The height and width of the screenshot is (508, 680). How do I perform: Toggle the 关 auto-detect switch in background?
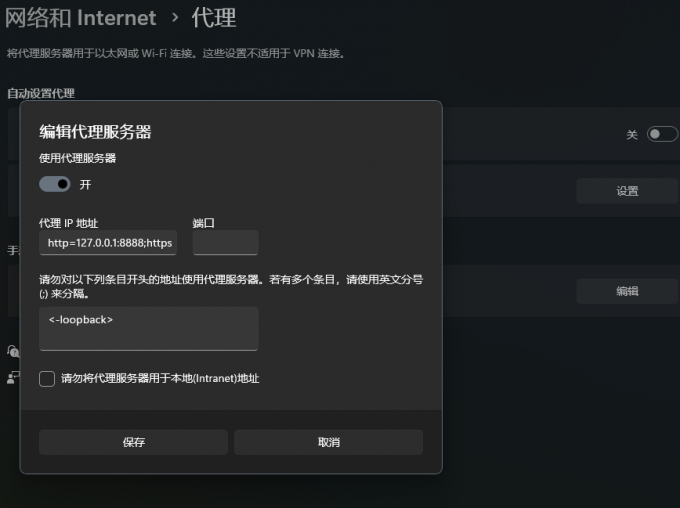pyautogui.click(x=662, y=134)
